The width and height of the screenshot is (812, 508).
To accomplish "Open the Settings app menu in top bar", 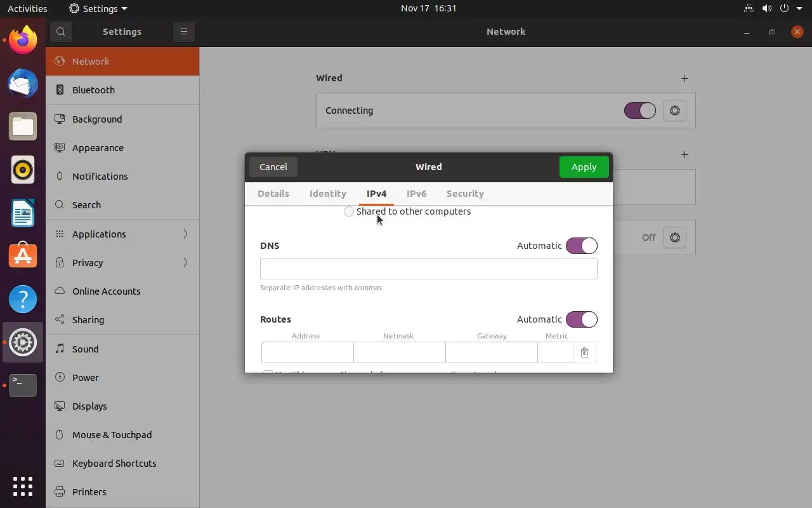I will tap(98, 8).
